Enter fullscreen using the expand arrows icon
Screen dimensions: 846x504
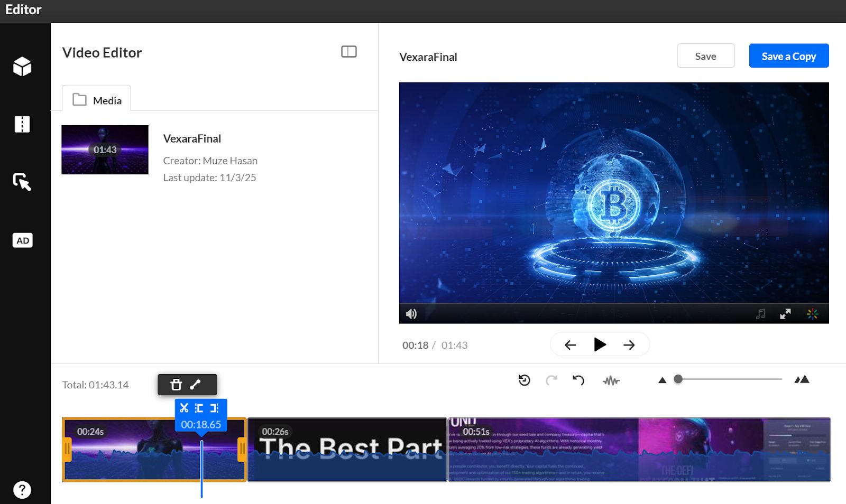click(785, 314)
